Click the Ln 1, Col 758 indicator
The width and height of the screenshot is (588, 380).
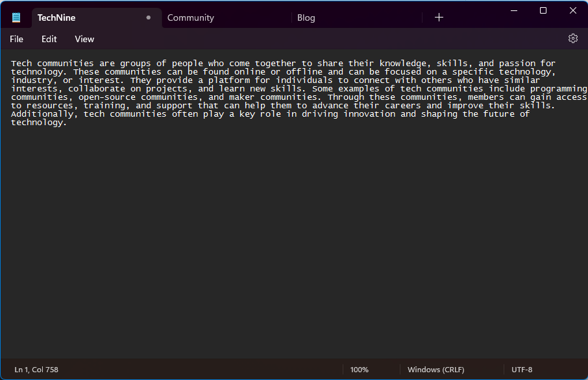click(x=36, y=370)
